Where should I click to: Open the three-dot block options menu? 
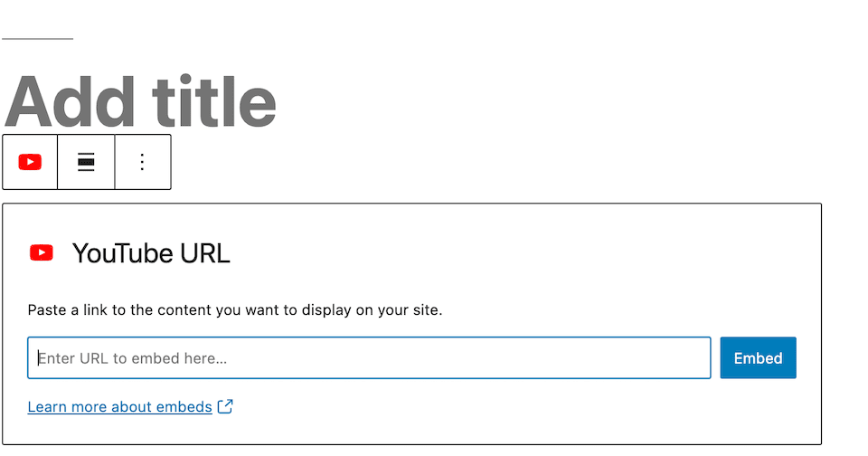point(142,162)
